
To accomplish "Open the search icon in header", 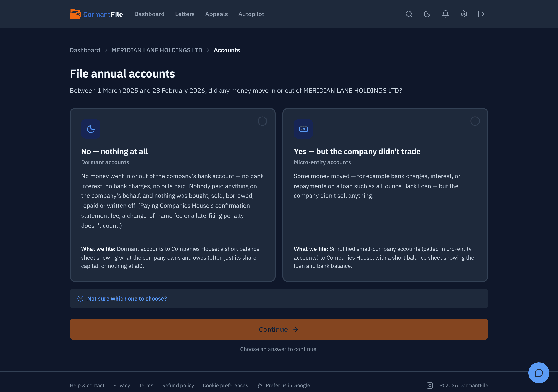I will coord(409,14).
